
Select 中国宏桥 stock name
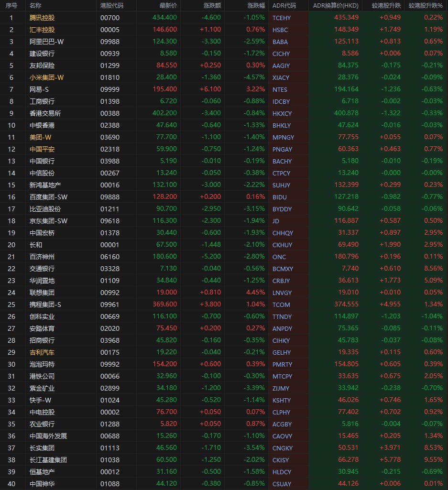(x=42, y=233)
